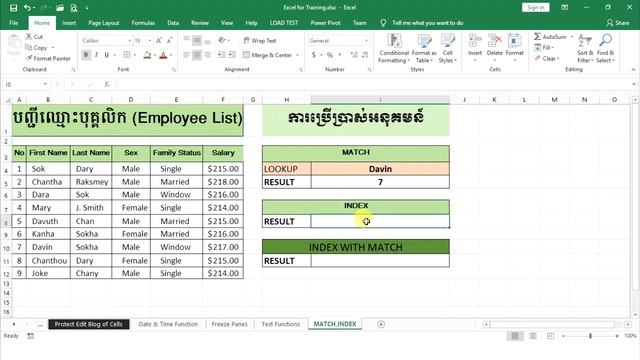Toggle Merge & Center
Viewport: 640px width, 360px height.
(268, 55)
